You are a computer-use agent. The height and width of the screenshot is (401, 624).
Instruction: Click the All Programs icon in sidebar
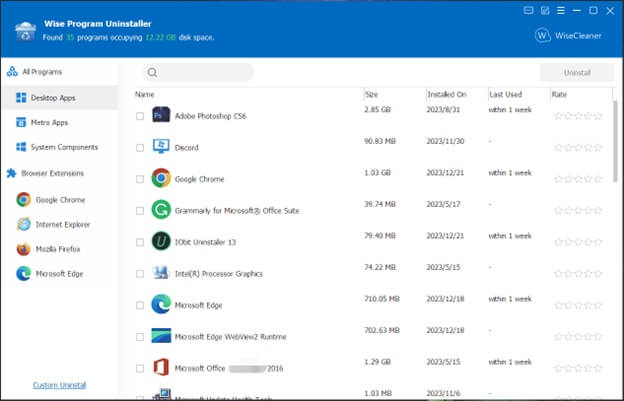(x=12, y=72)
